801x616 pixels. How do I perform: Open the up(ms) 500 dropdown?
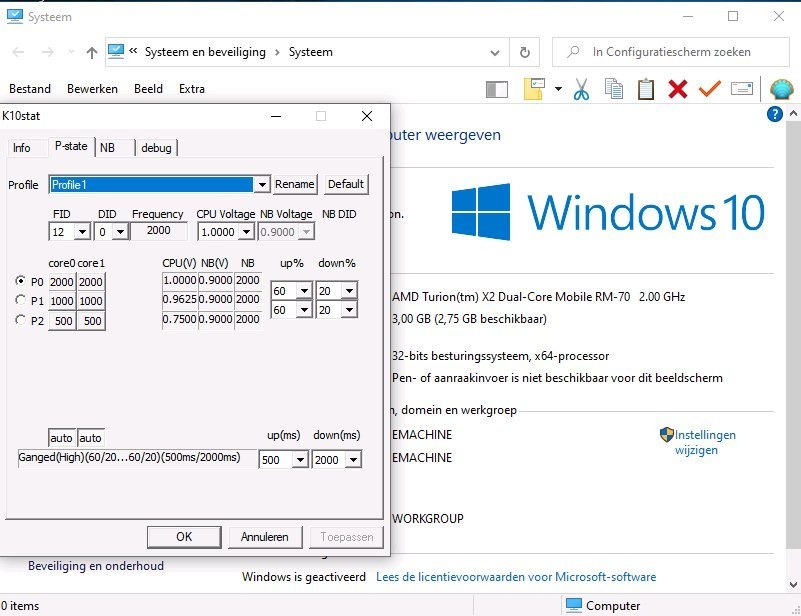300,460
